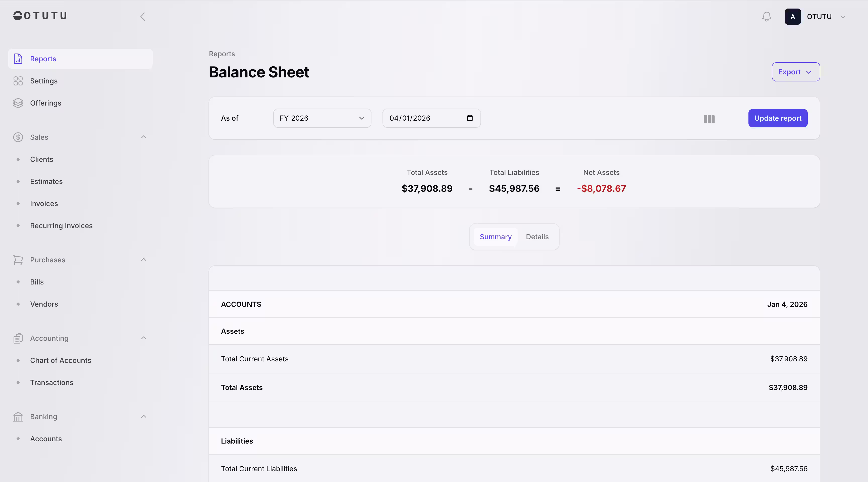Collapse the Sales section chevron
This screenshot has width=868, height=482.
point(143,137)
